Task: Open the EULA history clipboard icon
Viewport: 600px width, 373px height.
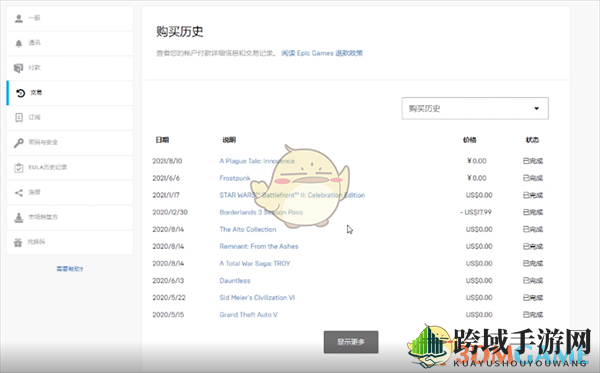Action: pos(19,168)
